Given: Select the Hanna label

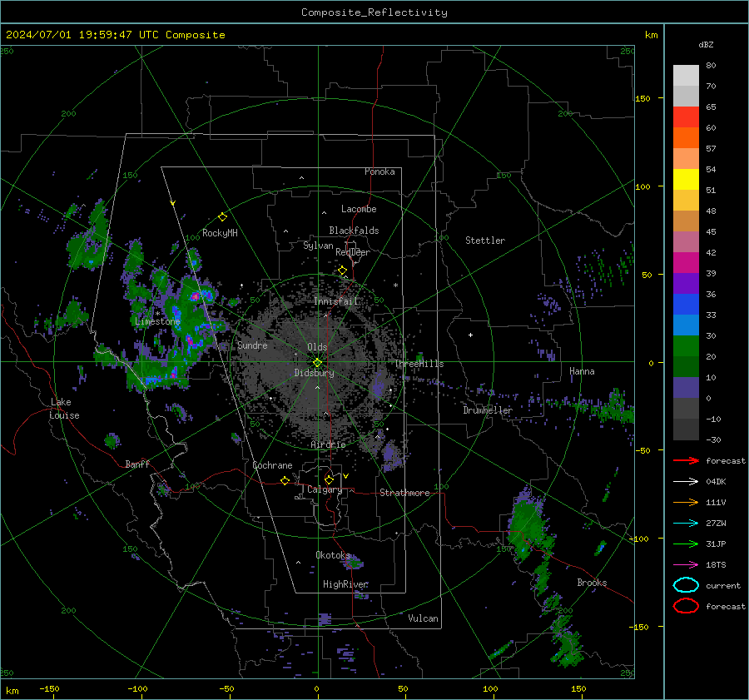Looking at the screenshot, I should 582,371.
